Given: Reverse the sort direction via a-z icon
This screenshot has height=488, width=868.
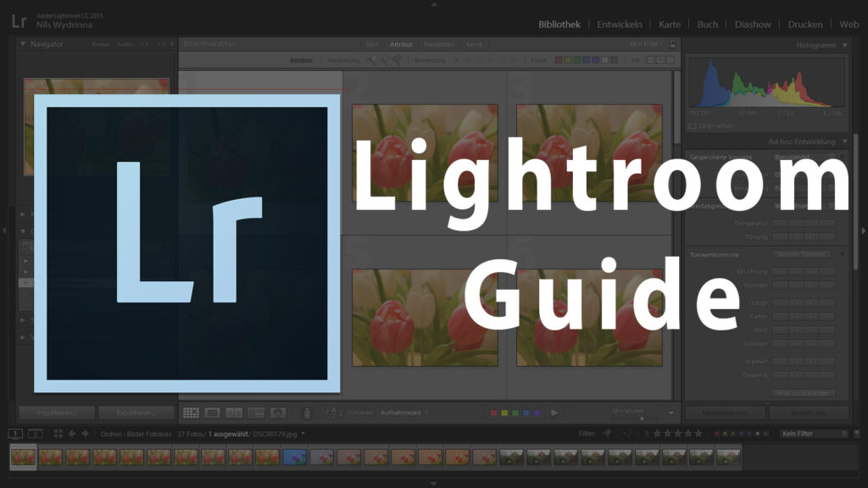Looking at the screenshot, I should coord(334,413).
